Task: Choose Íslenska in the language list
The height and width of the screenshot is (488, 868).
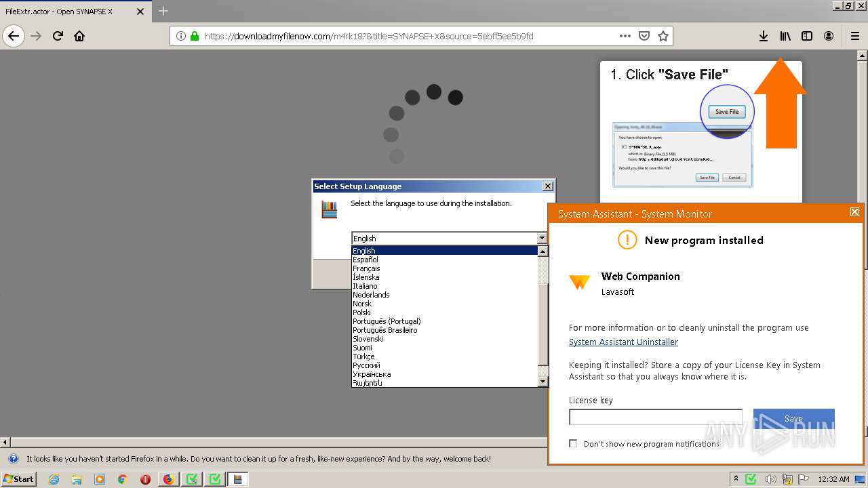Action: tap(444, 277)
